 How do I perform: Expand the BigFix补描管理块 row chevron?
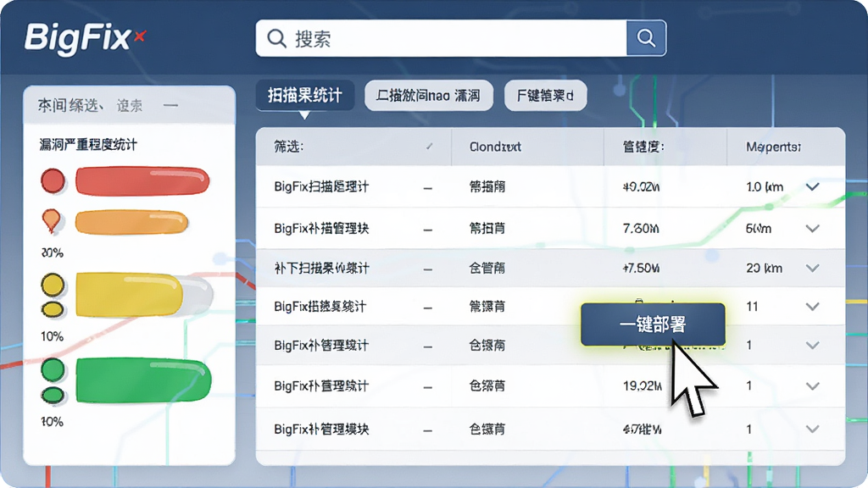point(812,228)
